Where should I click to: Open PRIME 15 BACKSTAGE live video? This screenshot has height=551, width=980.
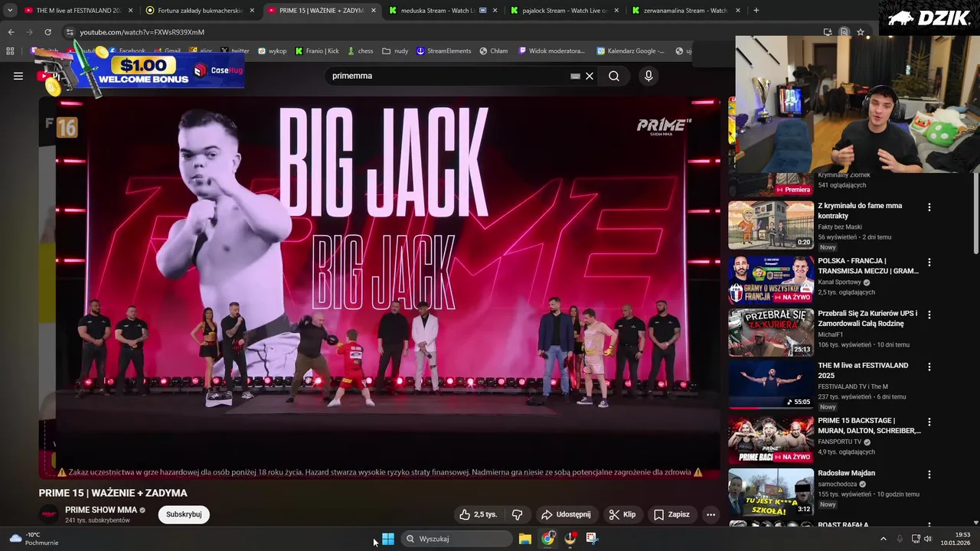[869, 425]
